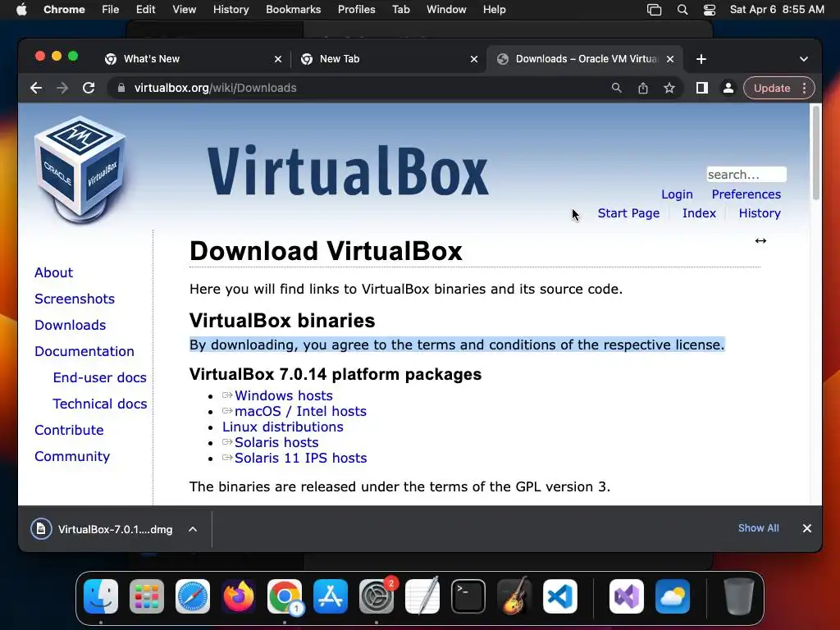Bookmark this page with the star icon
The height and width of the screenshot is (630, 840).
click(669, 88)
